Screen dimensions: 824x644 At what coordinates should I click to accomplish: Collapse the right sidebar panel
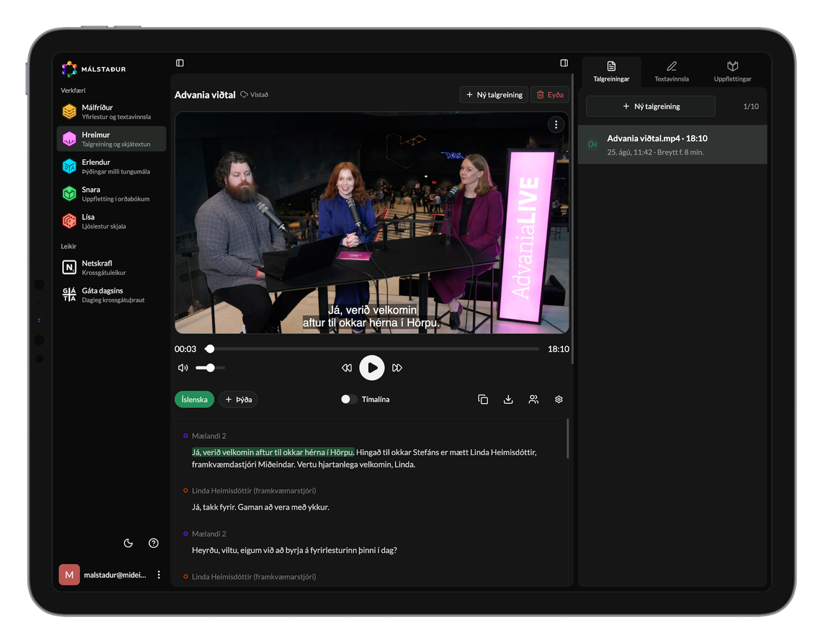(564, 63)
